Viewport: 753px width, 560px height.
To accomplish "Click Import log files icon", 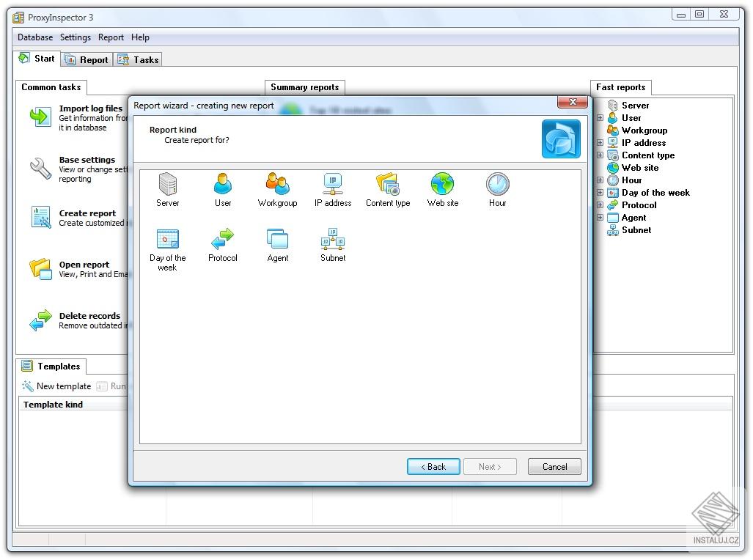I will [40, 117].
